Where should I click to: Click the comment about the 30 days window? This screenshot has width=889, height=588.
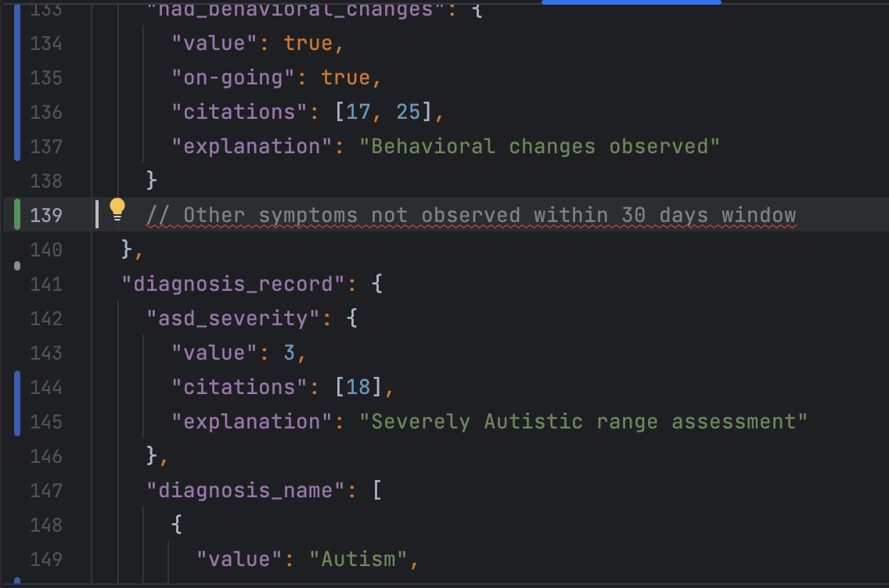point(471,215)
